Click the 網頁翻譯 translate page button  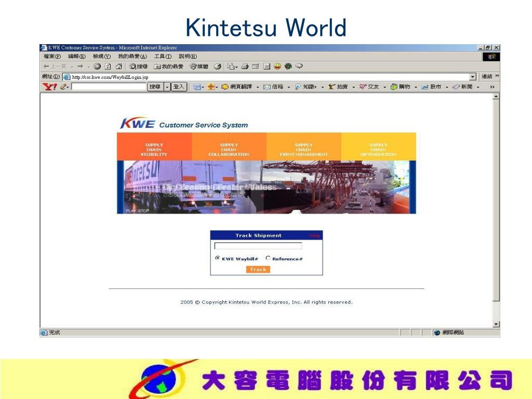point(237,87)
